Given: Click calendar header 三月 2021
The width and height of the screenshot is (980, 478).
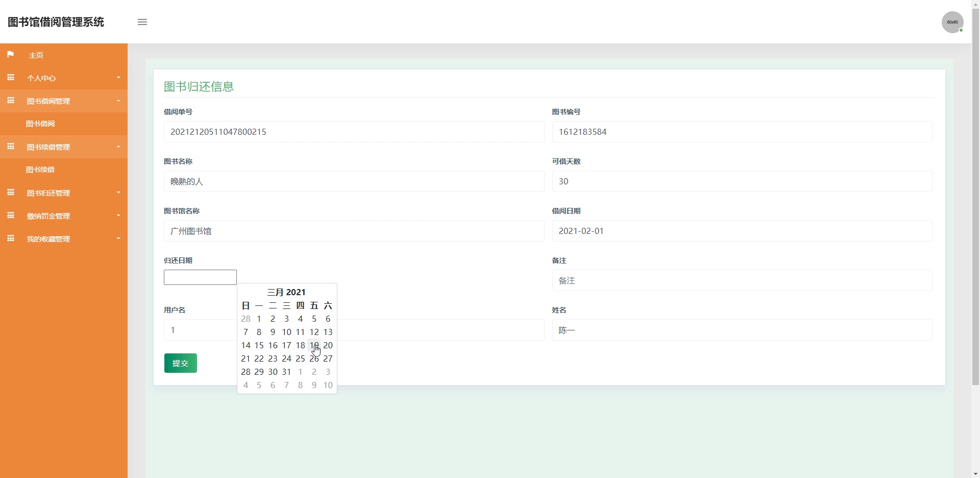Looking at the screenshot, I should click(x=286, y=292).
